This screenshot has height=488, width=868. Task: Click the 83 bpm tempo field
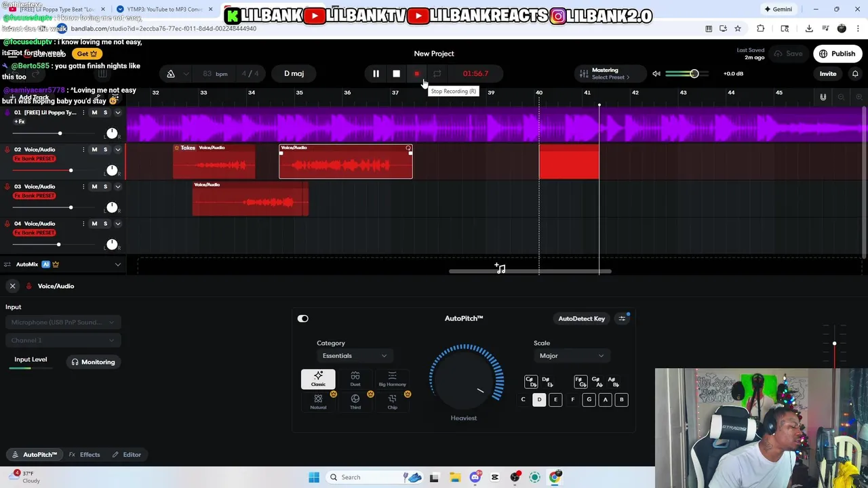(x=215, y=73)
